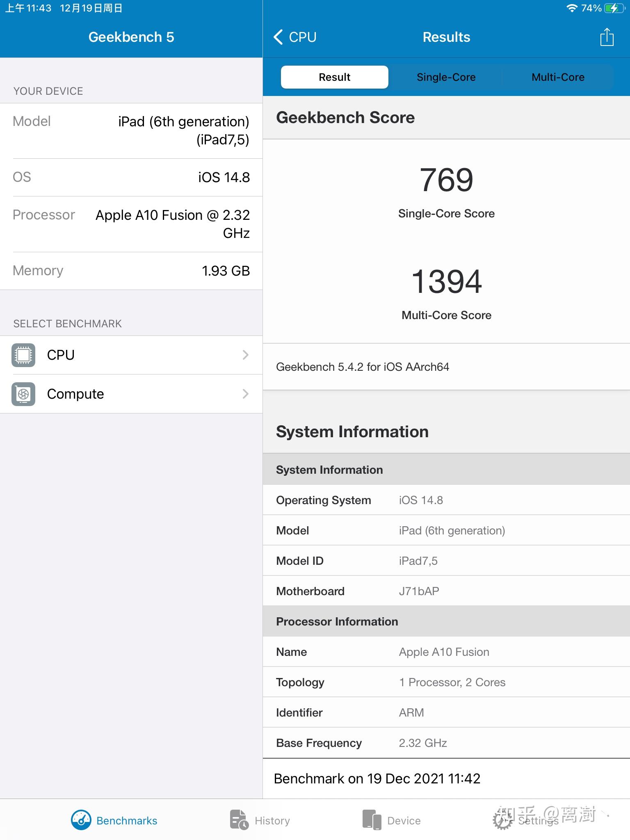
Task: Tap the Apple A10 Fusion name value
Action: [x=444, y=652]
